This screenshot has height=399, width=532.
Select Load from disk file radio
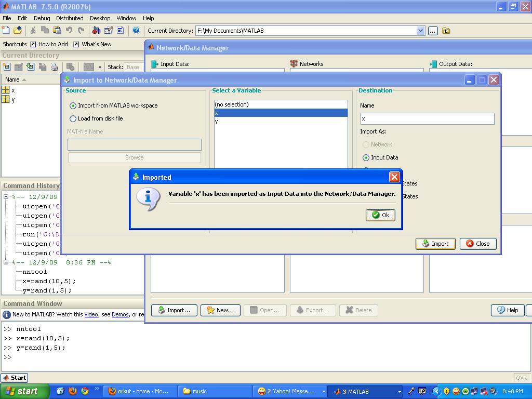[x=73, y=118]
